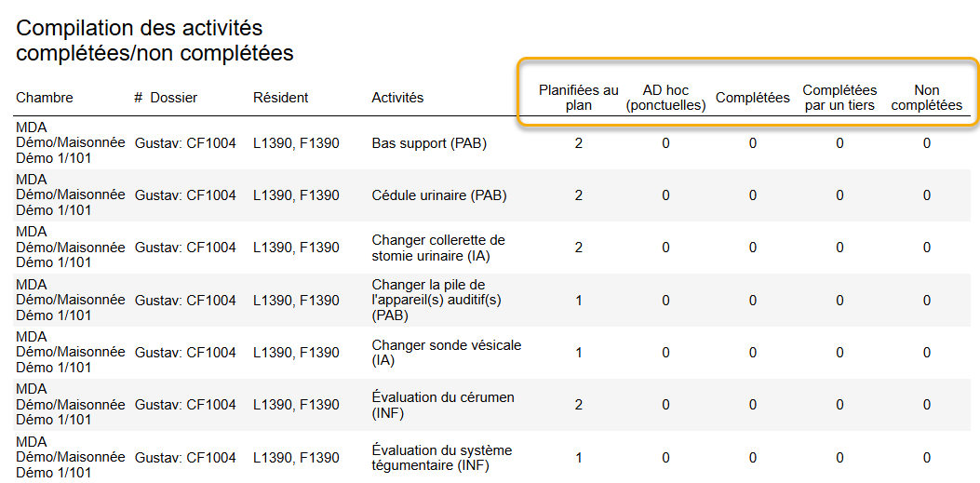
Task: Select 'Changer collerette de stomie urinaire (IA)'
Action: pyautogui.click(x=438, y=248)
